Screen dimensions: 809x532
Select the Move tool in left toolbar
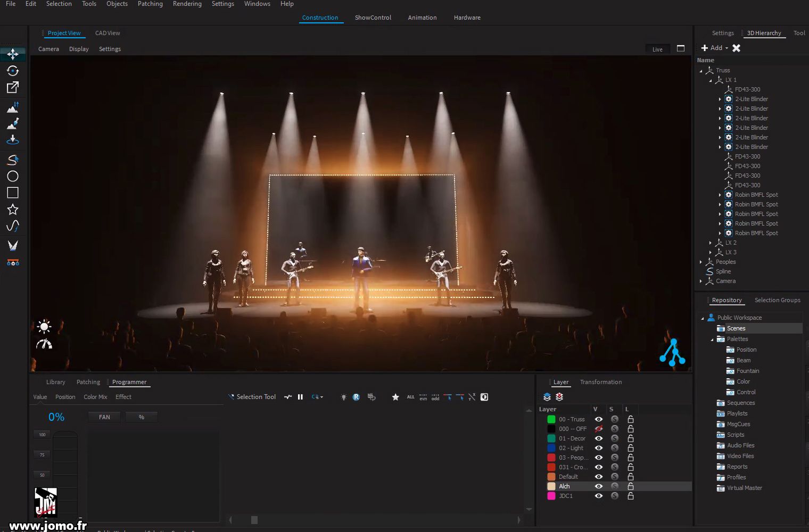pos(13,54)
